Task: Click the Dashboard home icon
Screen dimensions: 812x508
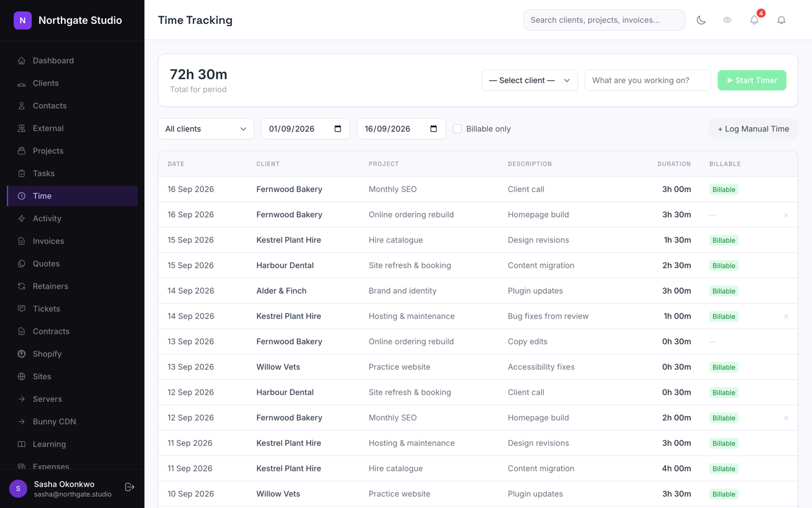Action: [21, 60]
